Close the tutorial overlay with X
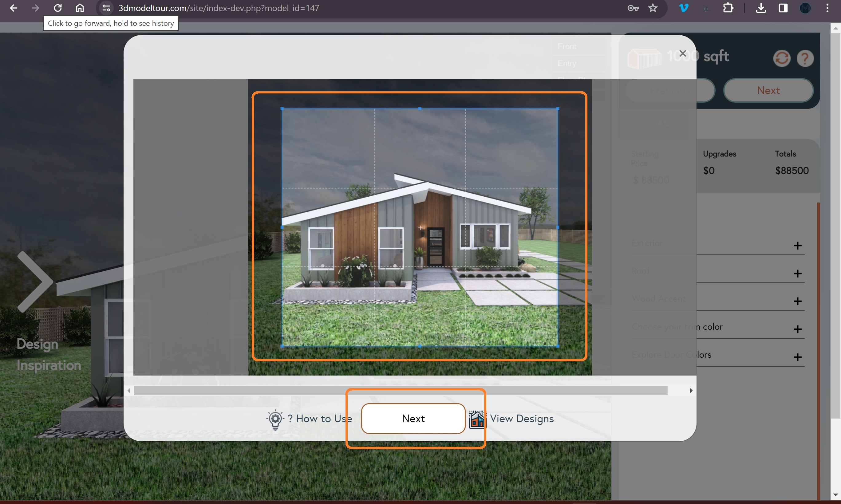The width and height of the screenshot is (841, 504). [682, 53]
